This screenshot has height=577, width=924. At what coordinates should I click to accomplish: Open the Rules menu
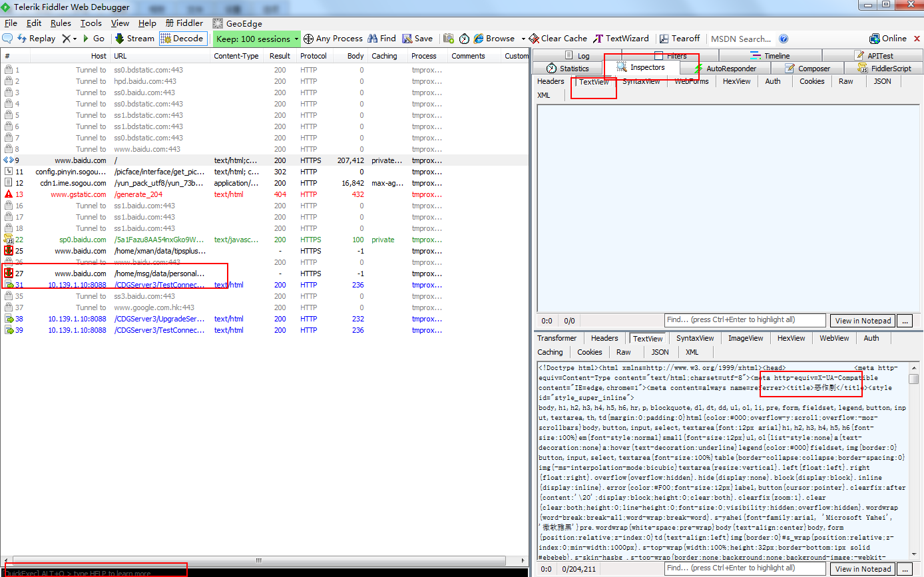(x=61, y=23)
